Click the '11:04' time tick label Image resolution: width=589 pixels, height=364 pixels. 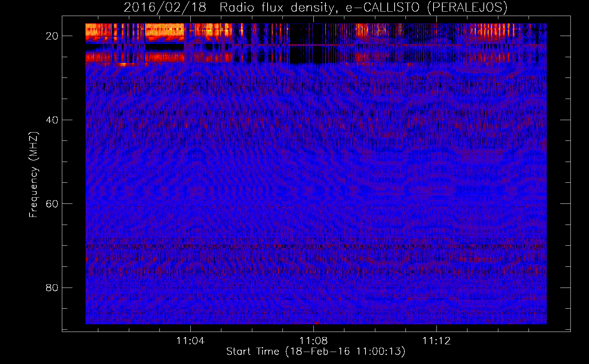[x=190, y=341]
